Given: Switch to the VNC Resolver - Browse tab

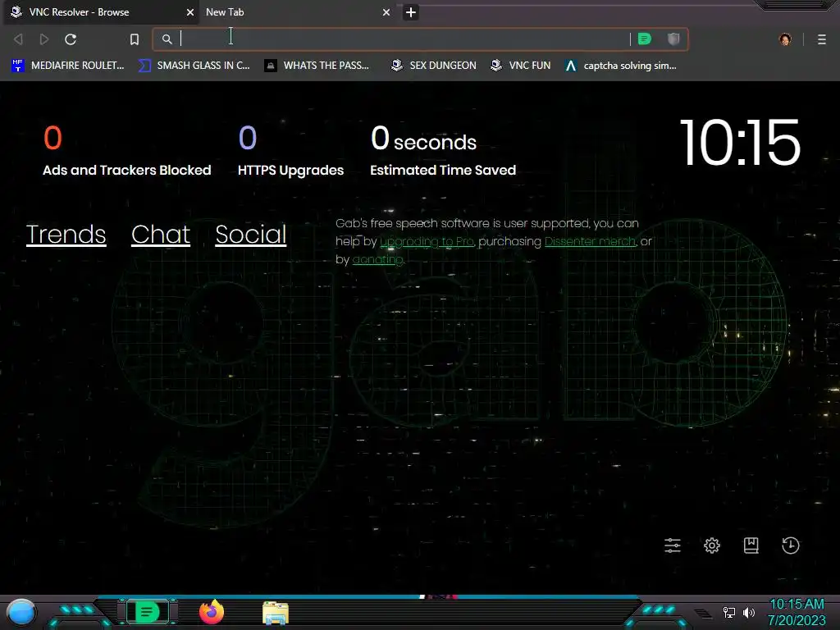Looking at the screenshot, I should 99,11.
